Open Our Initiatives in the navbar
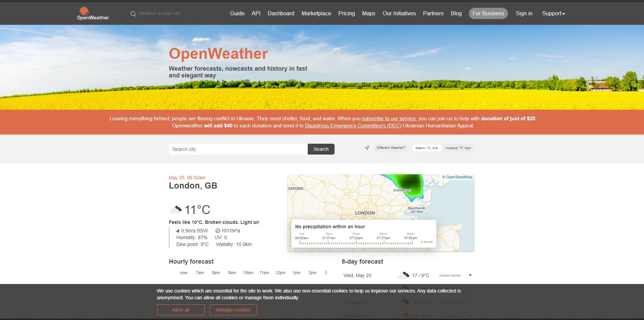The height and width of the screenshot is (320, 644). pyautogui.click(x=399, y=14)
